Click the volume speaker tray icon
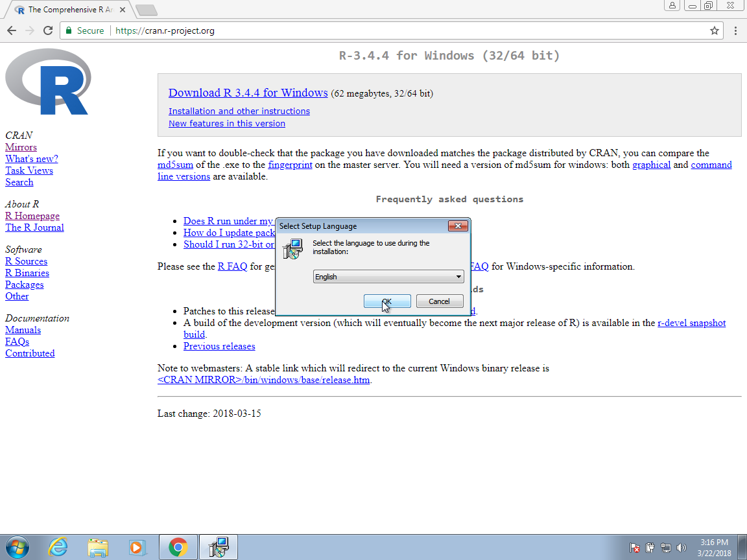This screenshot has width=747, height=560. point(681,548)
